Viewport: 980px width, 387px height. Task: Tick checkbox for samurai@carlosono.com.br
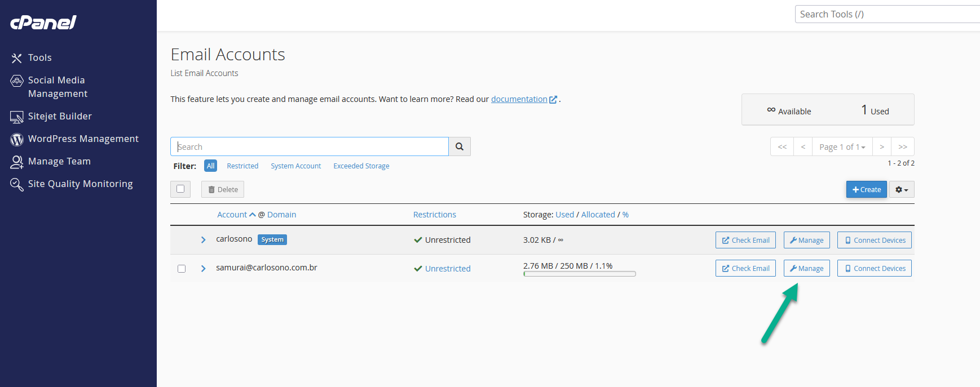point(182,269)
